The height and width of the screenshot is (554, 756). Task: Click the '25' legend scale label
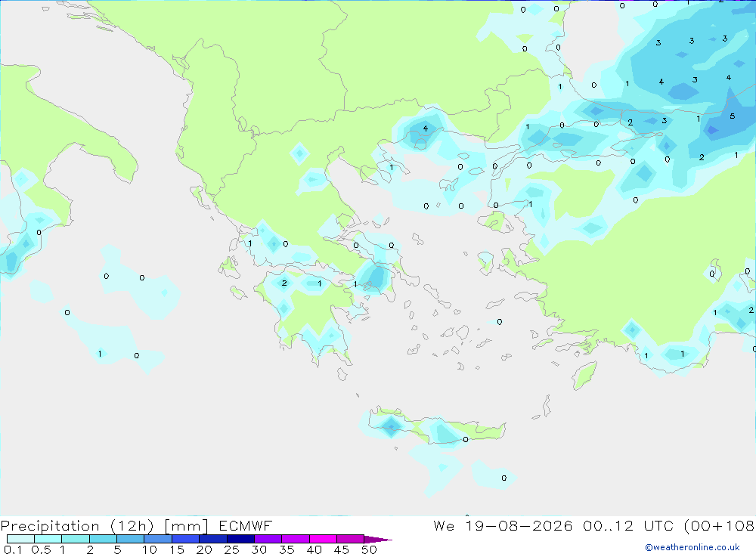point(231,549)
